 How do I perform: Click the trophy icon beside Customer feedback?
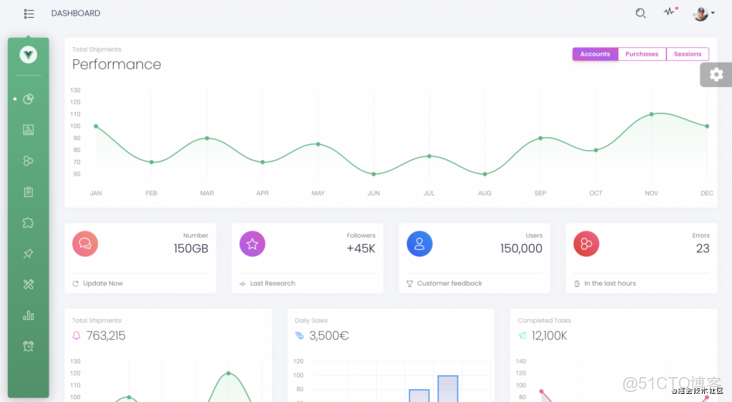[410, 284]
